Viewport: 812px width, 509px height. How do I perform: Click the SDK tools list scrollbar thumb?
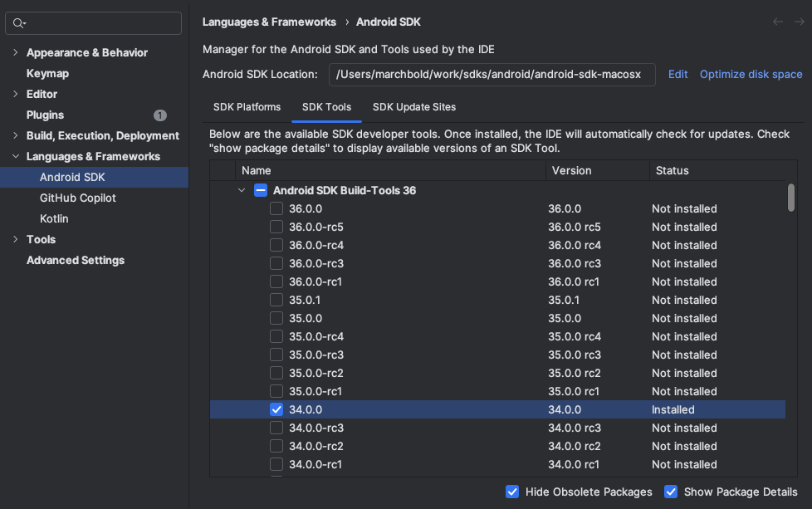(790, 198)
